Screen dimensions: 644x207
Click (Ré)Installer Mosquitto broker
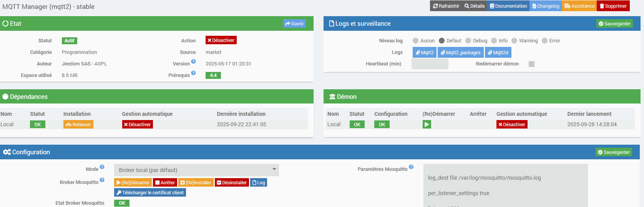coord(196,182)
